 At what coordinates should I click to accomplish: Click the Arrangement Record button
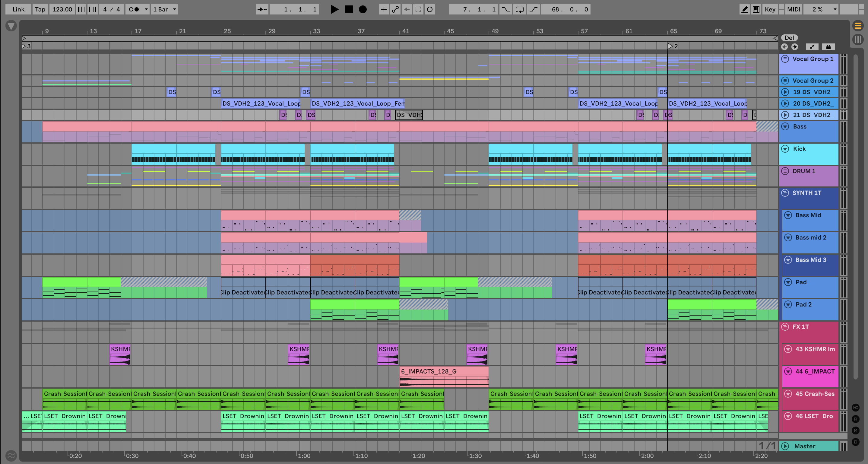tap(363, 9)
